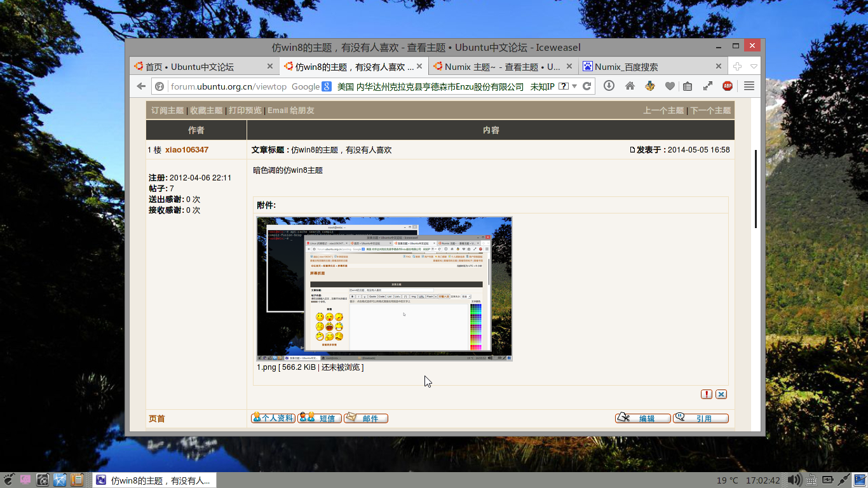Open the start menu icon on taskbar

pyautogui.click(x=9, y=480)
